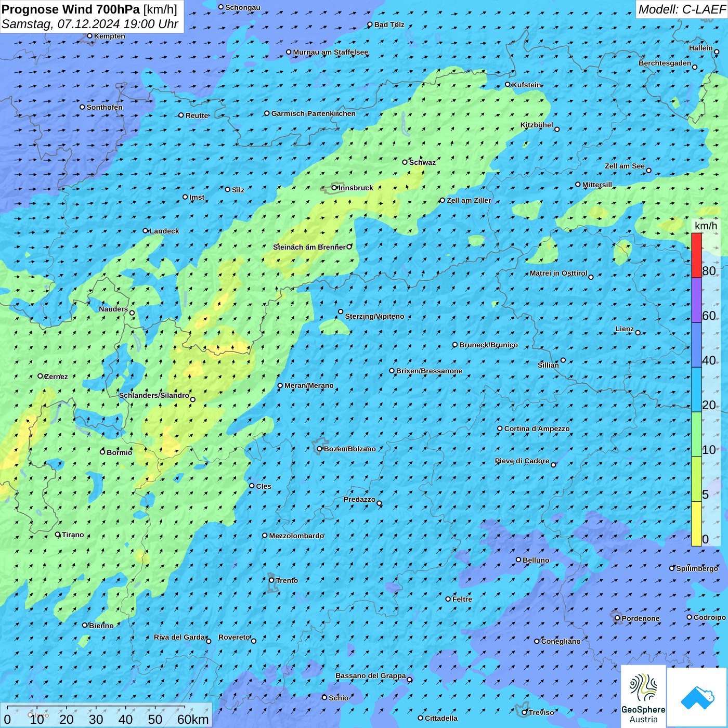This screenshot has height=728, width=728.
Task: Click the Bruneck/Brunico label
Action: (x=488, y=345)
